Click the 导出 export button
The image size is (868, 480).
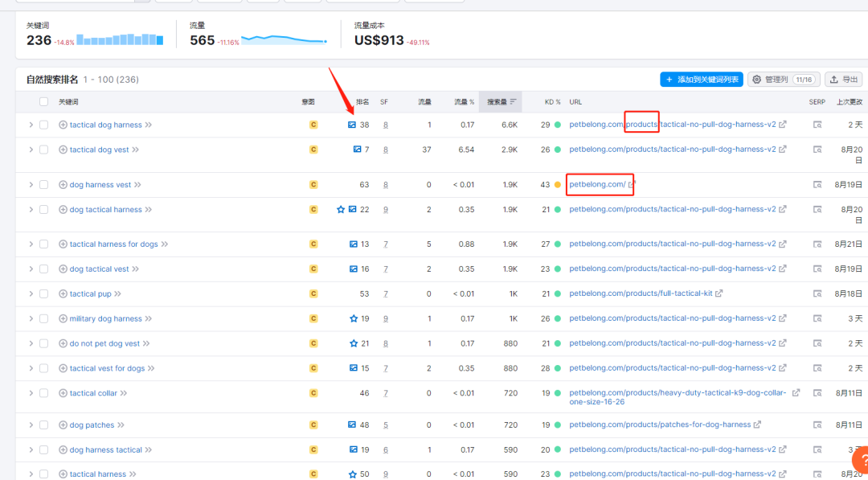pos(844,80)
